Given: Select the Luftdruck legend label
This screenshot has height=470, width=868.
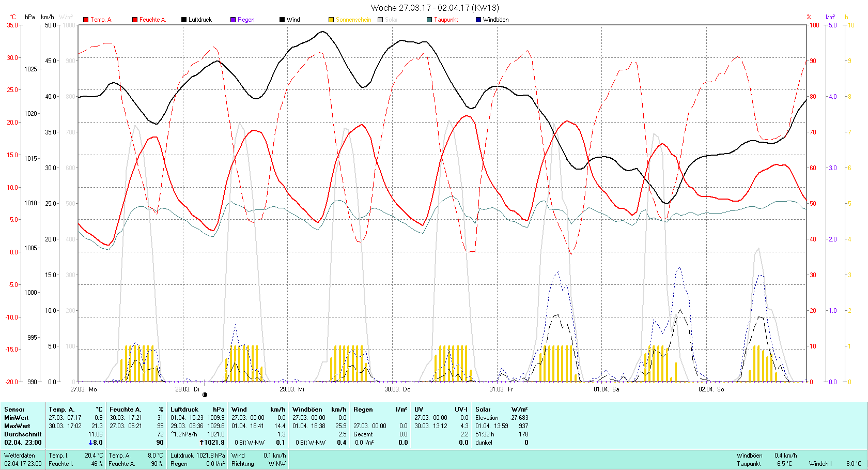Looking at the screenshot, I should (x=200, y=20).
